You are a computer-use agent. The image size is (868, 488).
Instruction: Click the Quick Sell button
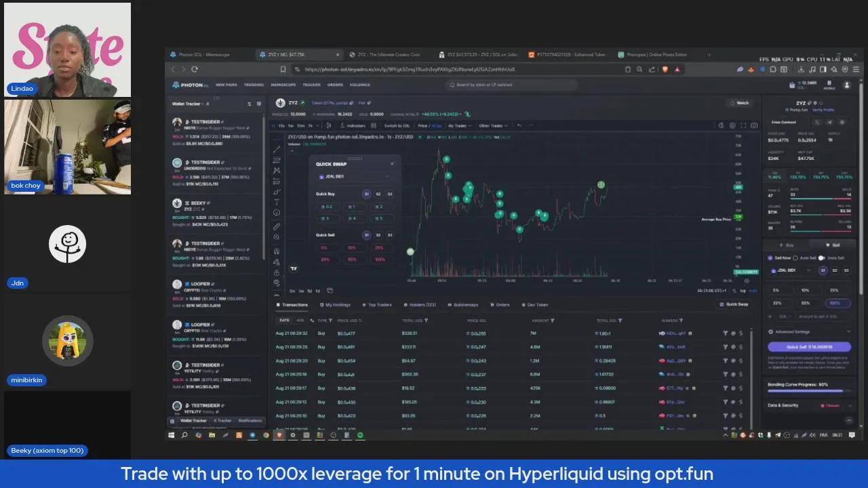810,346
